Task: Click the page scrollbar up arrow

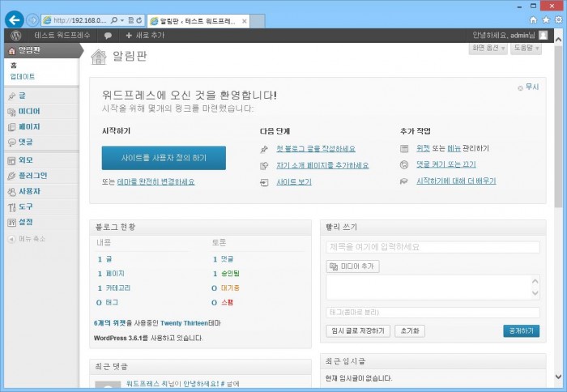Action: pos(559,39)
